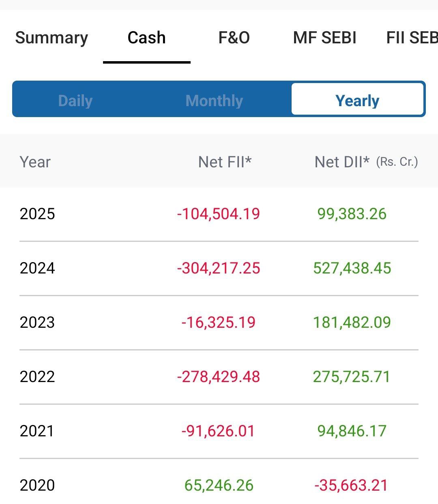This screenshot has width=438, height=504.
Task: Open the F&O tab
Action: pos(234,38)
